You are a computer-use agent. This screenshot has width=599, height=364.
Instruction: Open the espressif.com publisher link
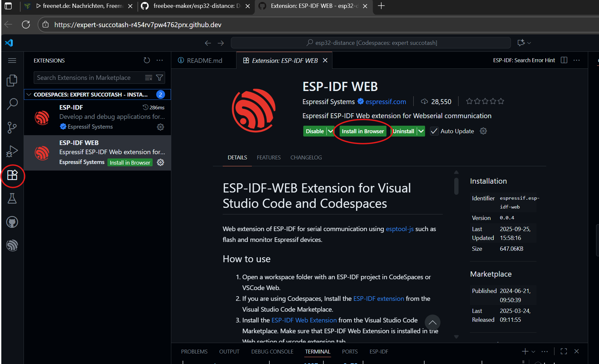385,102
